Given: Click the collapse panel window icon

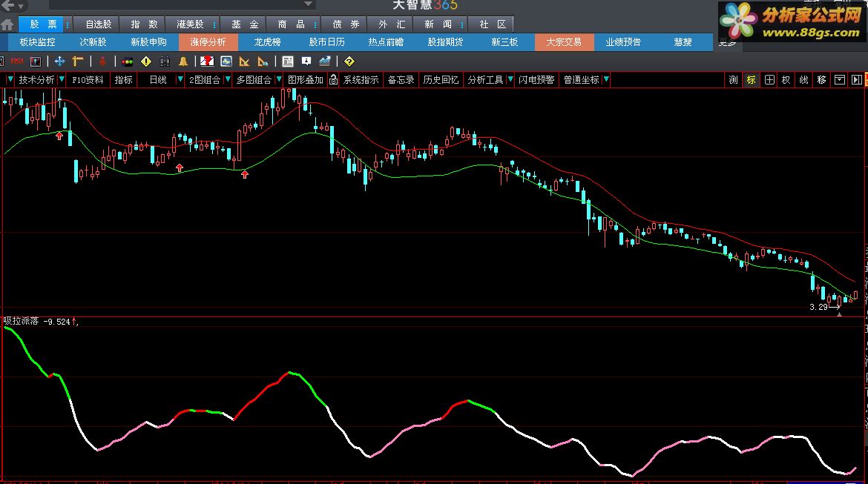Looking at the screenshot, I should tap(840, 80).
